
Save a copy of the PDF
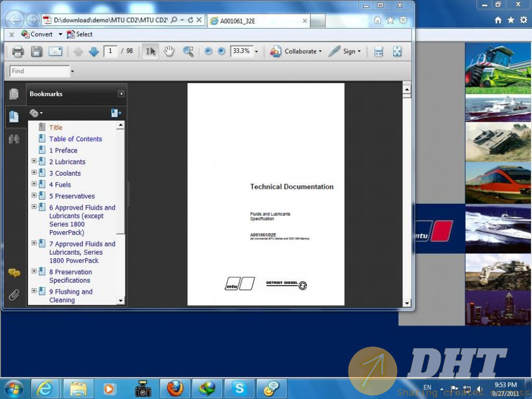(37, 51)
